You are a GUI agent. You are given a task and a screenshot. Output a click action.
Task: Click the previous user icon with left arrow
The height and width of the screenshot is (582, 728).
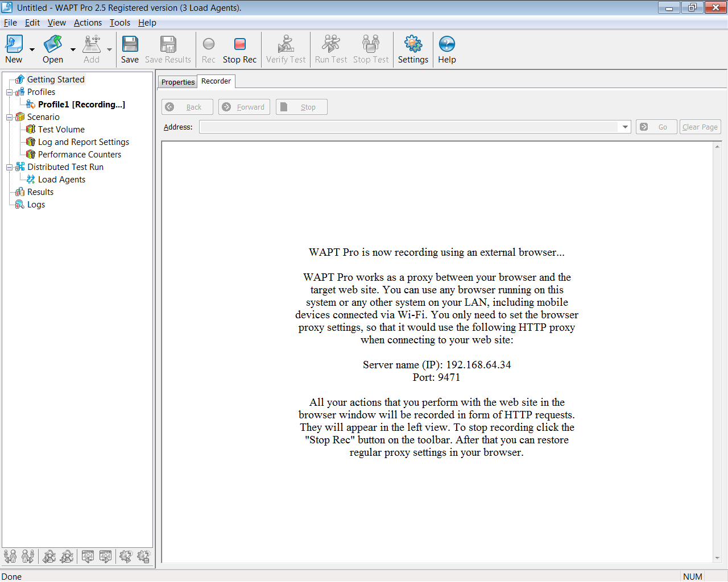[10, 556]
